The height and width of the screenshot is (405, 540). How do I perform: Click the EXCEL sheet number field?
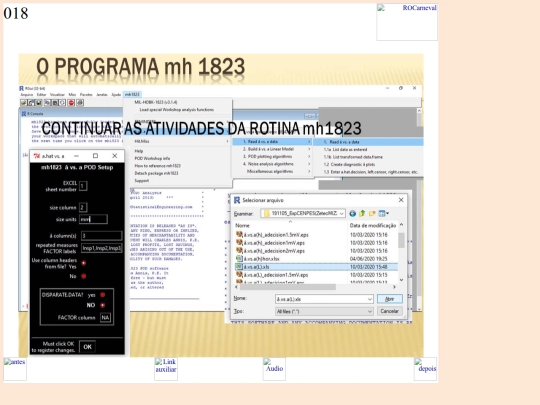pos(83,186)
